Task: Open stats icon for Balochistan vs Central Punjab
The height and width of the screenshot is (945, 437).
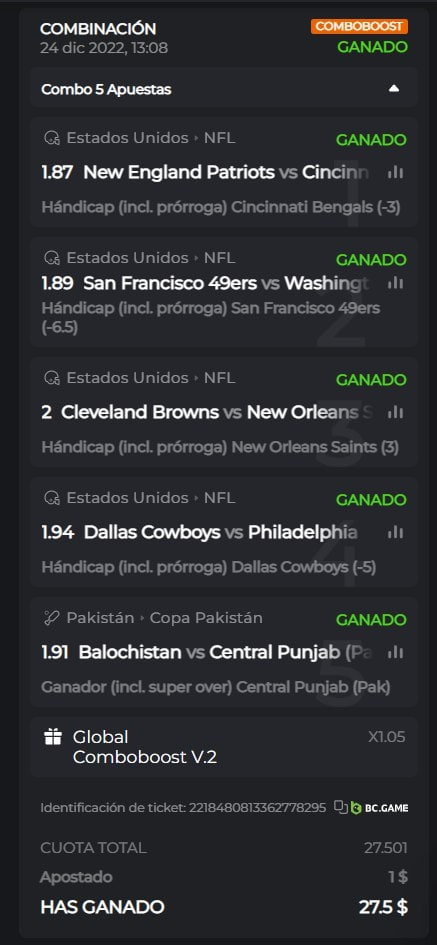Action: (x=395, y=652)
